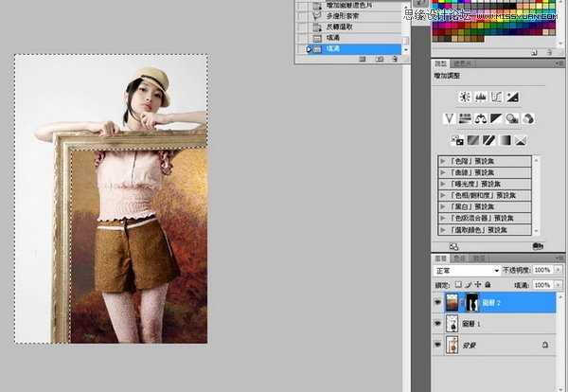Open the blend mode dropdown showing 正常
568x392 pixels.
466,270
